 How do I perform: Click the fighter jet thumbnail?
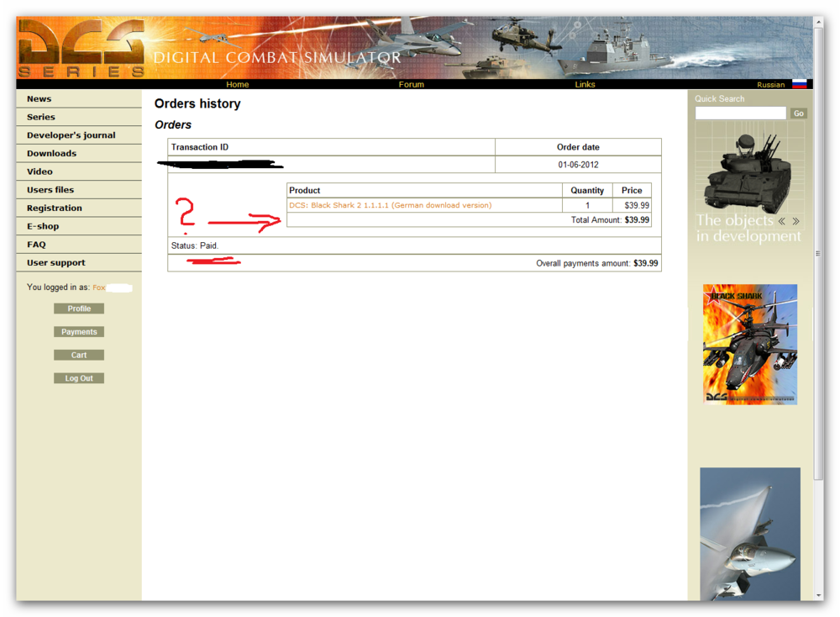point(749,534)
